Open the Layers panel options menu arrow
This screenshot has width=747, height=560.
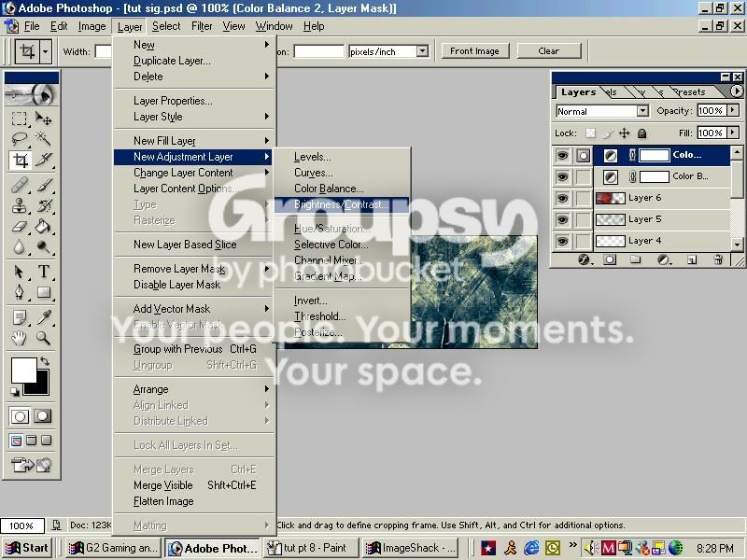coord(737,91)
